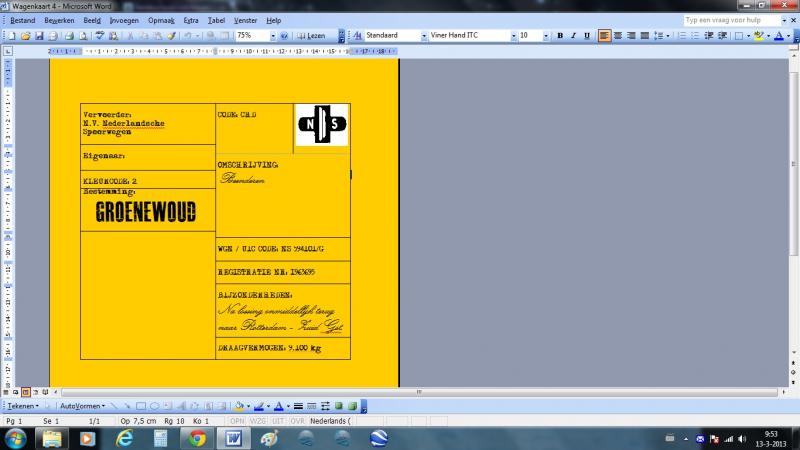Open the Tabel menu
The width and height of the screenshot is (800, 450).
coord(216,20)
